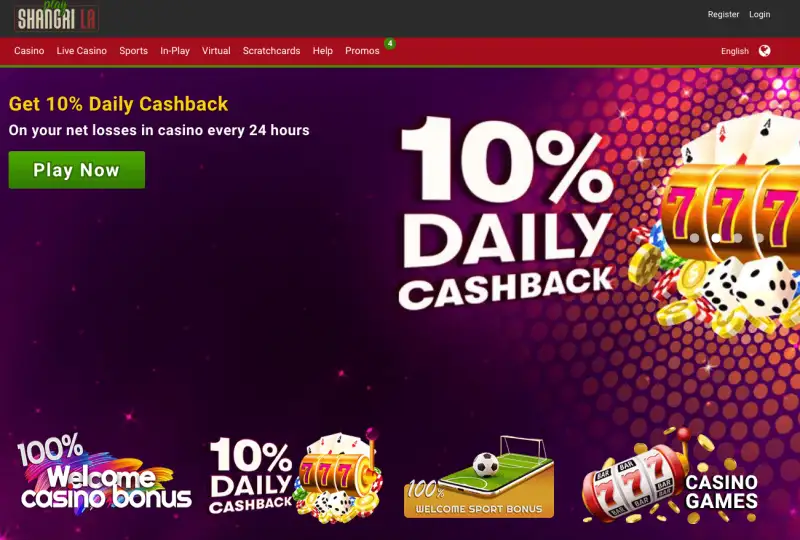
Task: Open the In-Play menu item
Action: point(175,51)
